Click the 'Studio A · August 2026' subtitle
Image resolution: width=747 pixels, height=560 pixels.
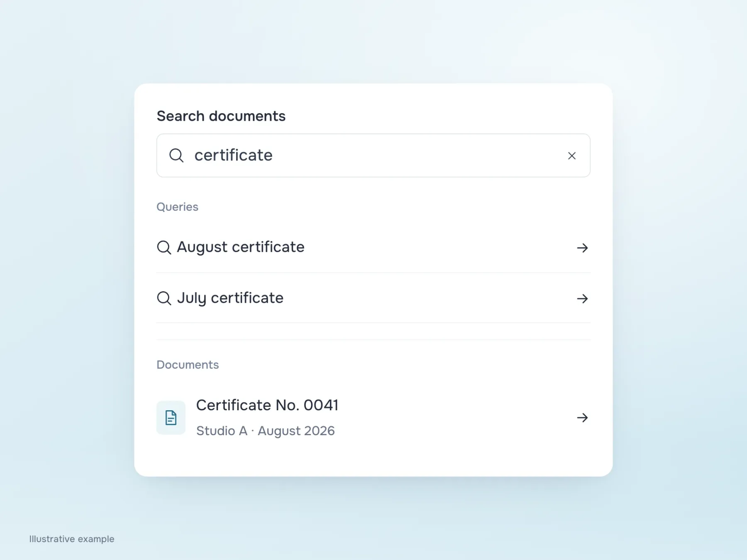(x=266, y=431)
